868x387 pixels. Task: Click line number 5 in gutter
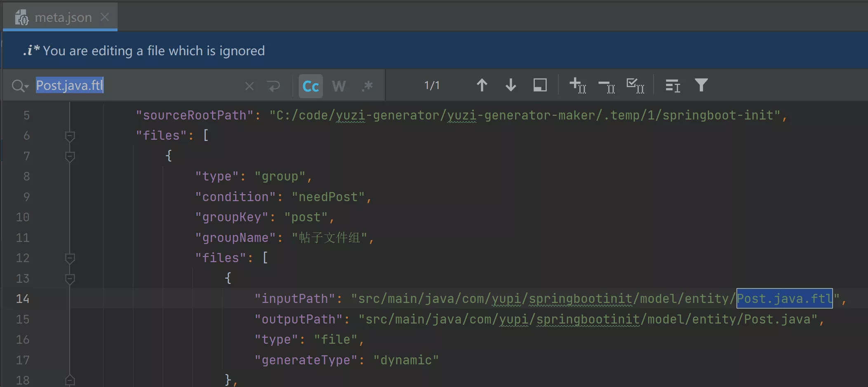26,115
